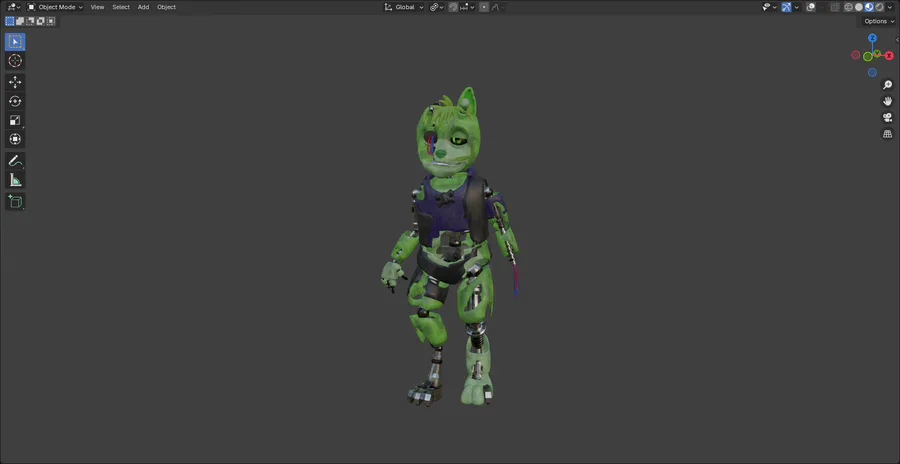Open the transform pivot point dropdown
900x464 pixels.
436,7
